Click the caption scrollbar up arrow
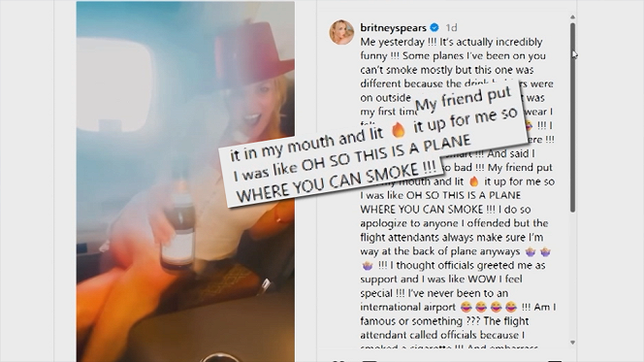The image size is (644, 362). tap(572, 16)
